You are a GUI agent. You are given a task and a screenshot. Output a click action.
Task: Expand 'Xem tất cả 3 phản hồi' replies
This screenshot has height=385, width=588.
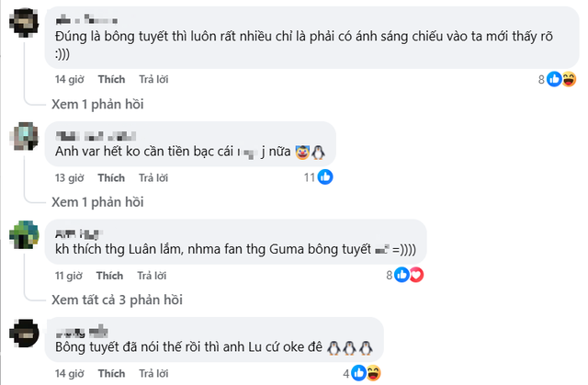pos(117,300)
